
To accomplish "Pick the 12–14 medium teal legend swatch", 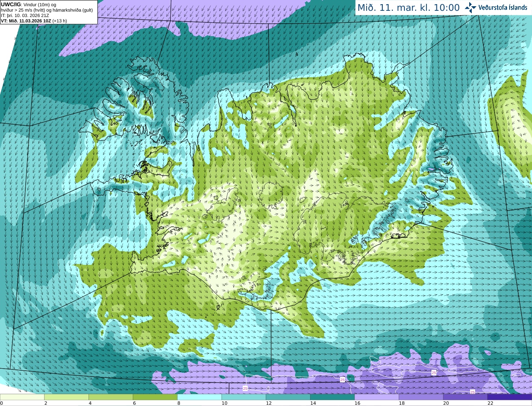I will (x=288, y=397).
